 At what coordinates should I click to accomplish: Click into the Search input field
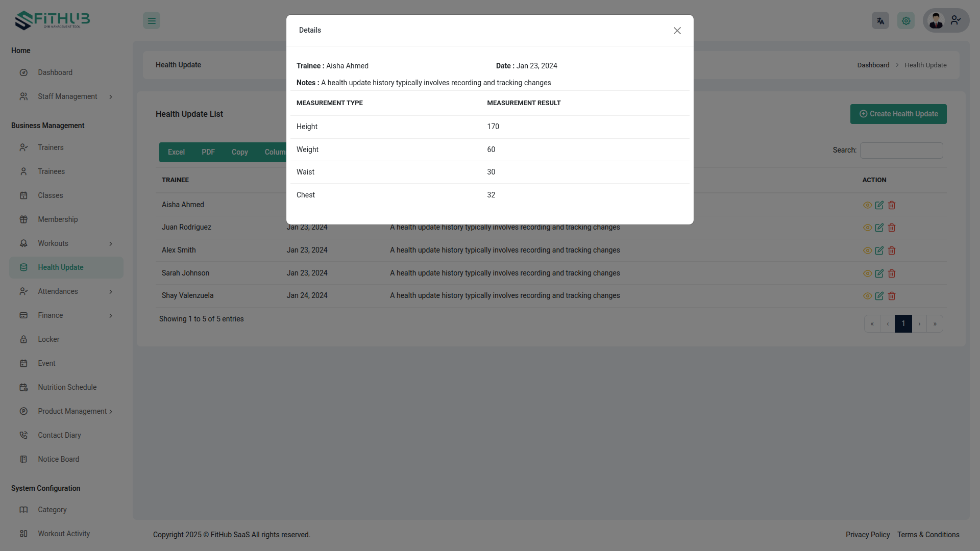click(x=901, y=151)
